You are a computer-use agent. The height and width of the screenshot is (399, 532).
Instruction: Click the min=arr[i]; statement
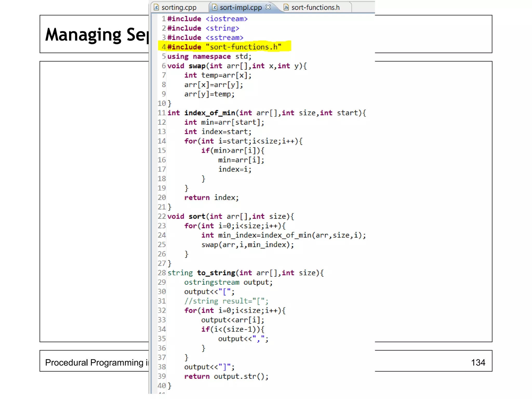pos(241,160)
